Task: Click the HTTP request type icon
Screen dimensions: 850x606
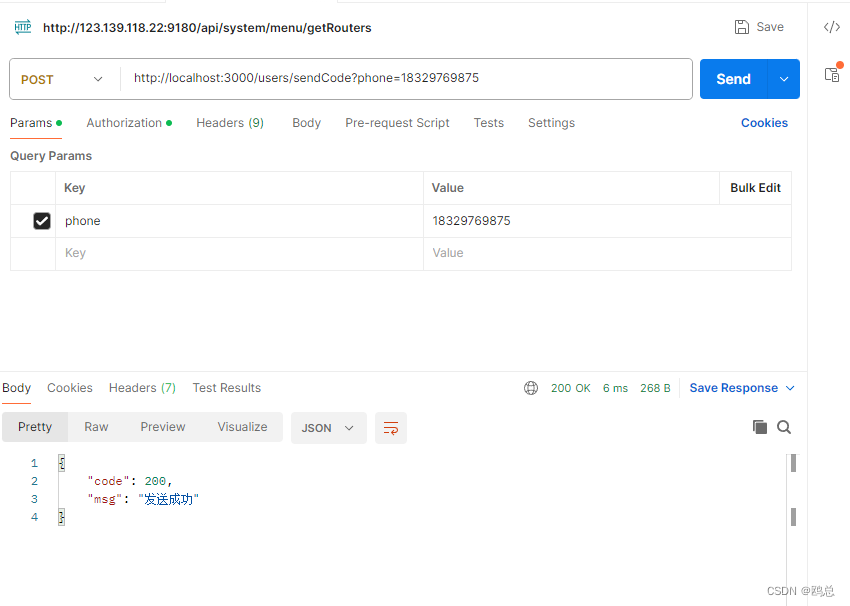Action: [x=23, y=27]
